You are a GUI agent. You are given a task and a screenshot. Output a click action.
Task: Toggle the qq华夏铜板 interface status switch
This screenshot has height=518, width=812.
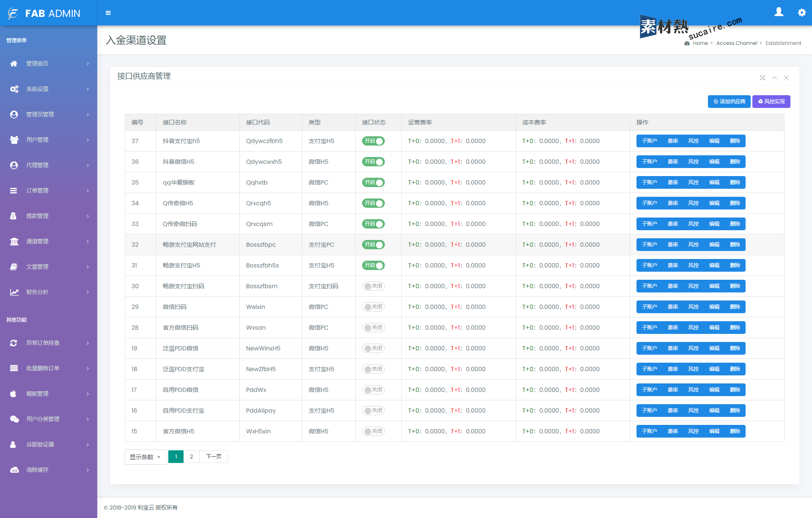373,182
